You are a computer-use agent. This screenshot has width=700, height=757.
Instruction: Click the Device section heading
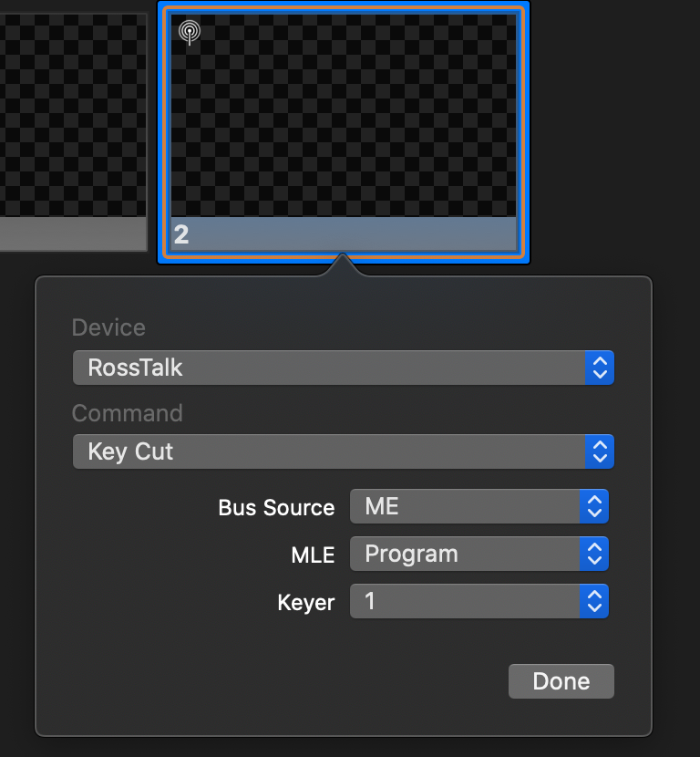[x=108, y=327]
